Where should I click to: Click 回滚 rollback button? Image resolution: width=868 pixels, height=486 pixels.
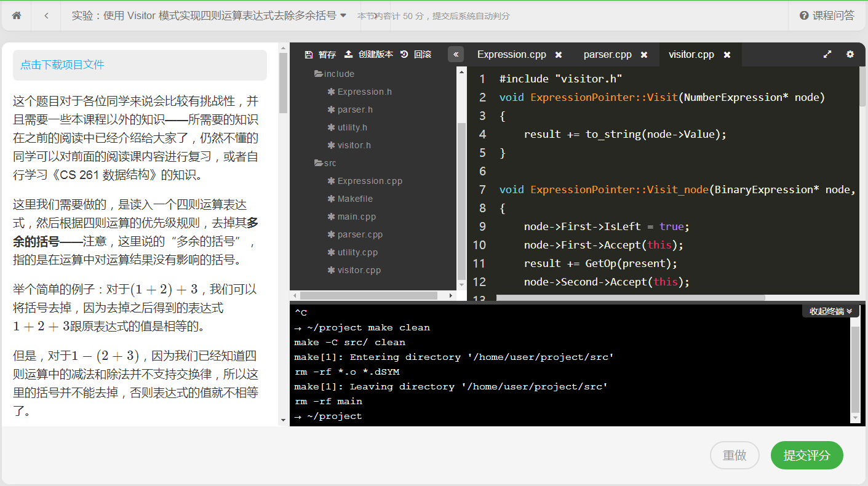tap(416, 54)
